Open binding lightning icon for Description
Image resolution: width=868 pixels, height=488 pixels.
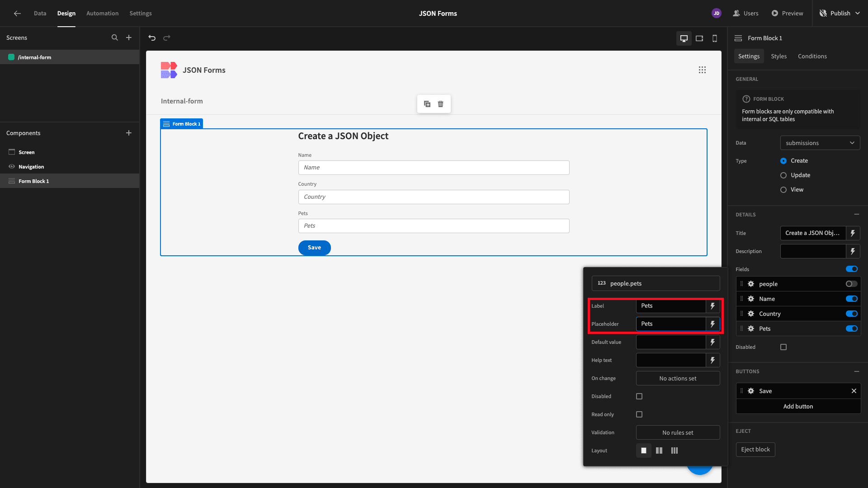coord(853,251)
